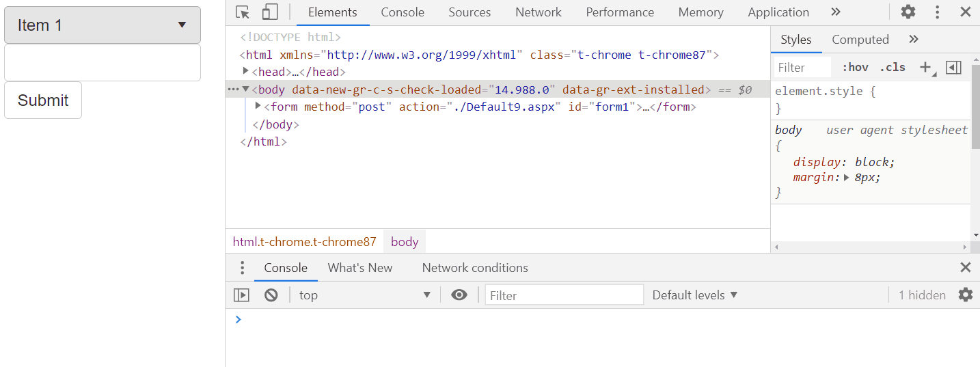Image resolution: width=980 pixels, height=367 pixels.
Task: Switch to the Network tab
Action: click(538, 12)
